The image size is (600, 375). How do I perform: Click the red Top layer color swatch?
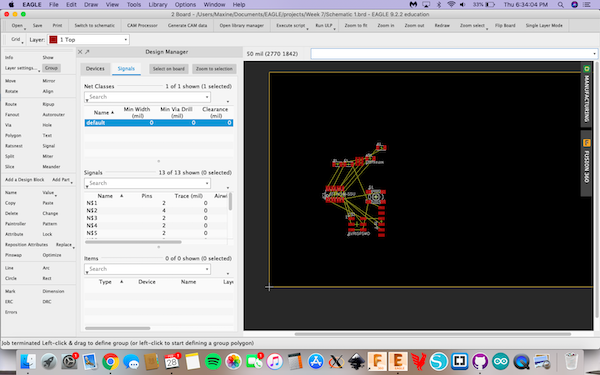point(53,39)
